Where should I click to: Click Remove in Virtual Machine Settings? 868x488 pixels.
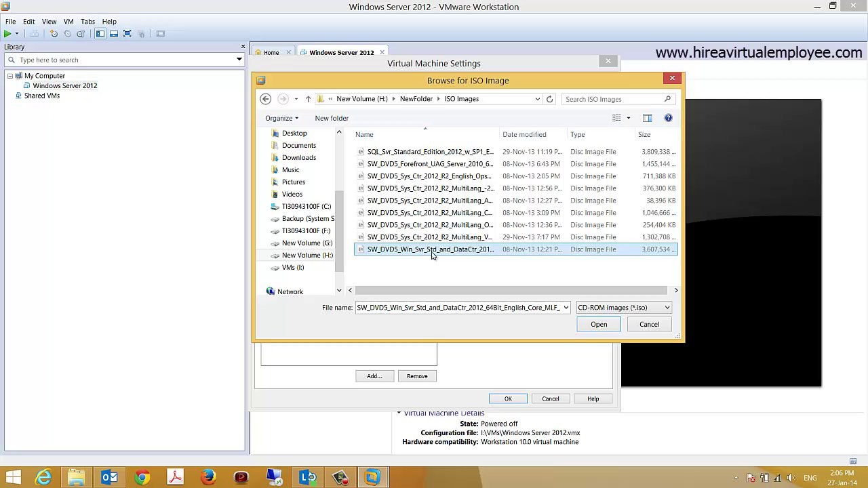pyautogui.click(x=417, y=376)
